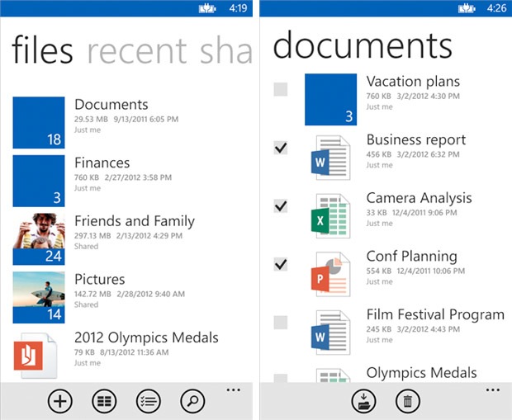Open search with the magnifier icon
This screenshot has width=512, height=420.
(x=192, y=402)
